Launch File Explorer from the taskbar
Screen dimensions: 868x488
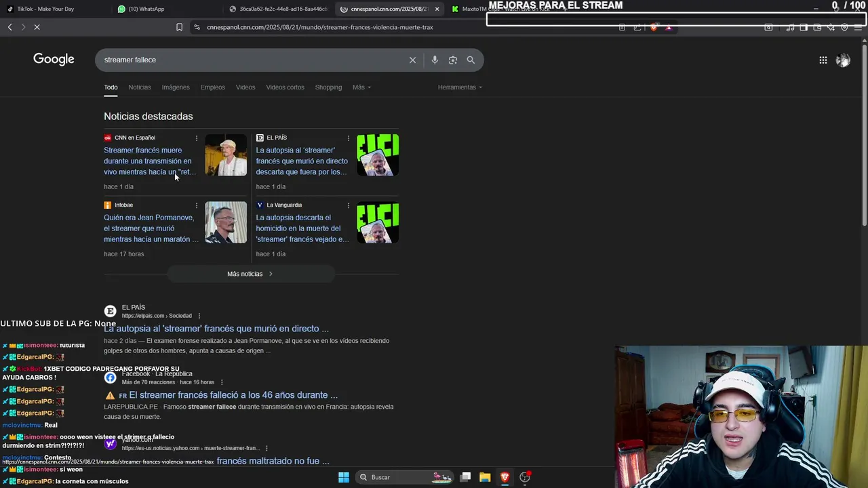point(485,477)
